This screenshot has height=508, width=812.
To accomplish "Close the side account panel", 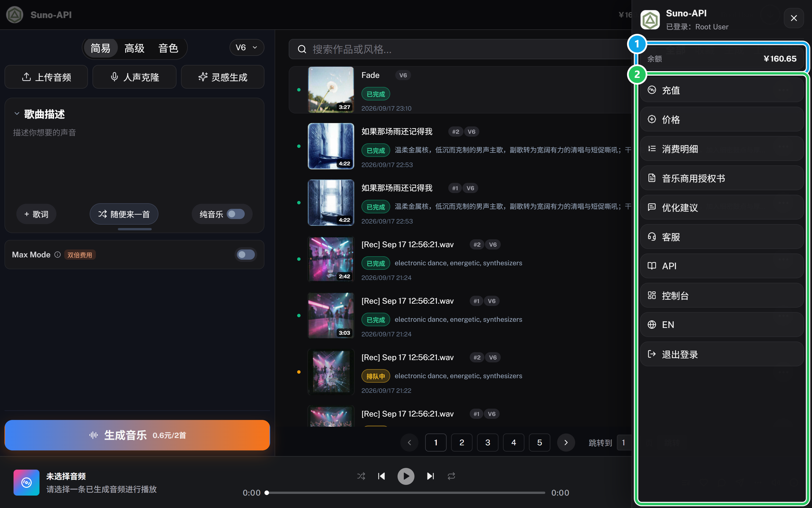I will click(x=794, y=18).
